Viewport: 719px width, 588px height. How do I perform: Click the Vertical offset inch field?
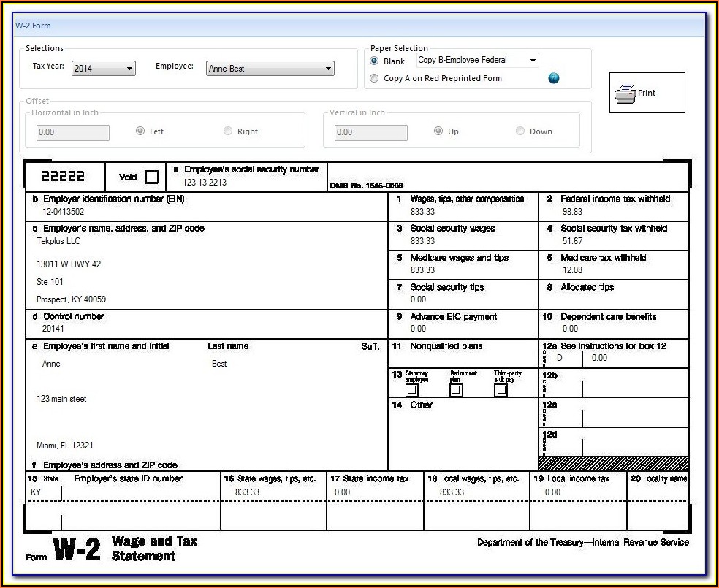click(x=370, y=132)
